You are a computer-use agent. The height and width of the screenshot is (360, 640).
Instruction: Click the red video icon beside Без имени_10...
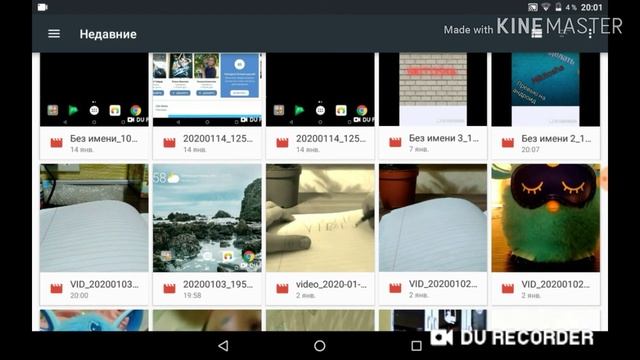pyautogui.click(x=56, y=143)
